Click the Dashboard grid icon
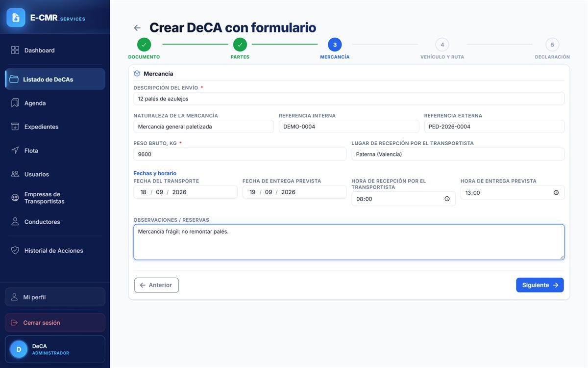 [15, 50]
